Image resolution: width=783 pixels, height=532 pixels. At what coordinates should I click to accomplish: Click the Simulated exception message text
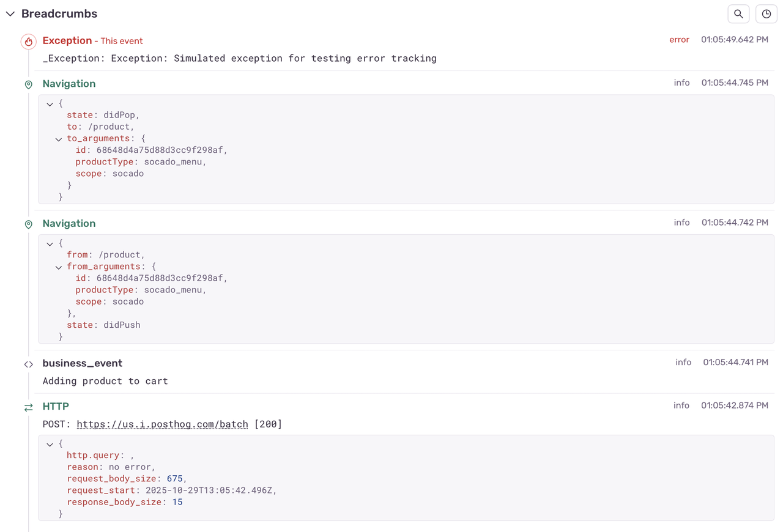(x=239, y=59)
